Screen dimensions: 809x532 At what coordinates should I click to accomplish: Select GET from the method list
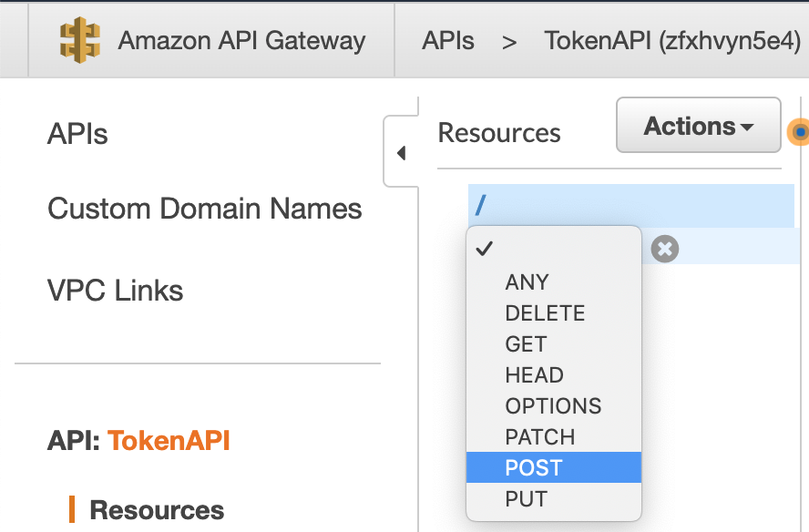(526, 344)
